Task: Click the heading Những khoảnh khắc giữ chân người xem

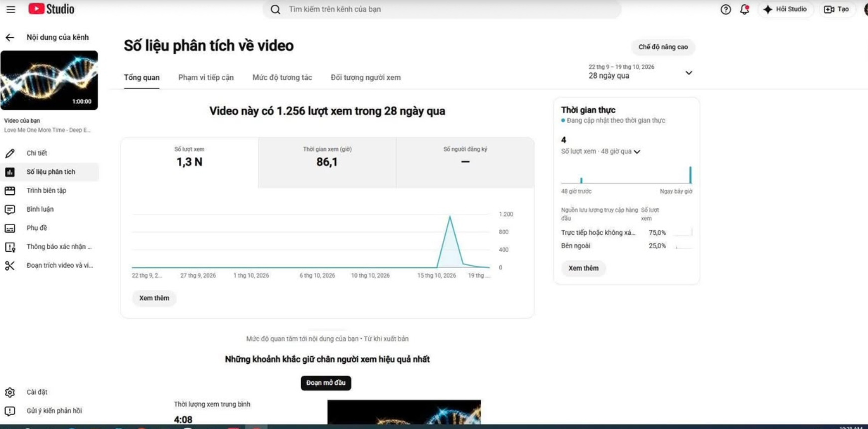Action: point(327,359)
